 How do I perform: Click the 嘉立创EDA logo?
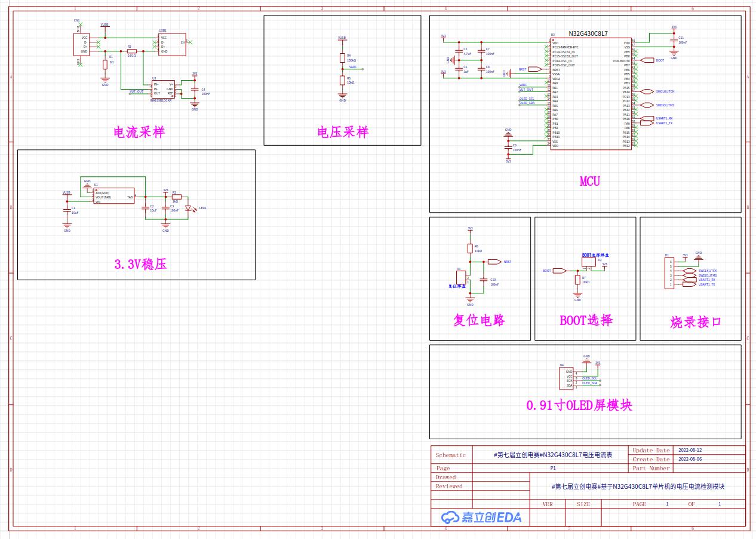(x=481, y=517)
